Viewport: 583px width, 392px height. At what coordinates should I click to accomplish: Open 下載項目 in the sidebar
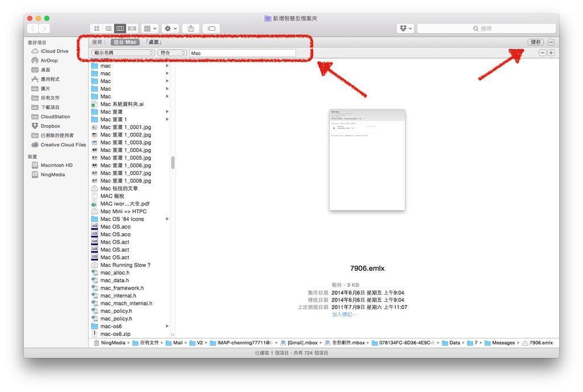coord(50,107)
